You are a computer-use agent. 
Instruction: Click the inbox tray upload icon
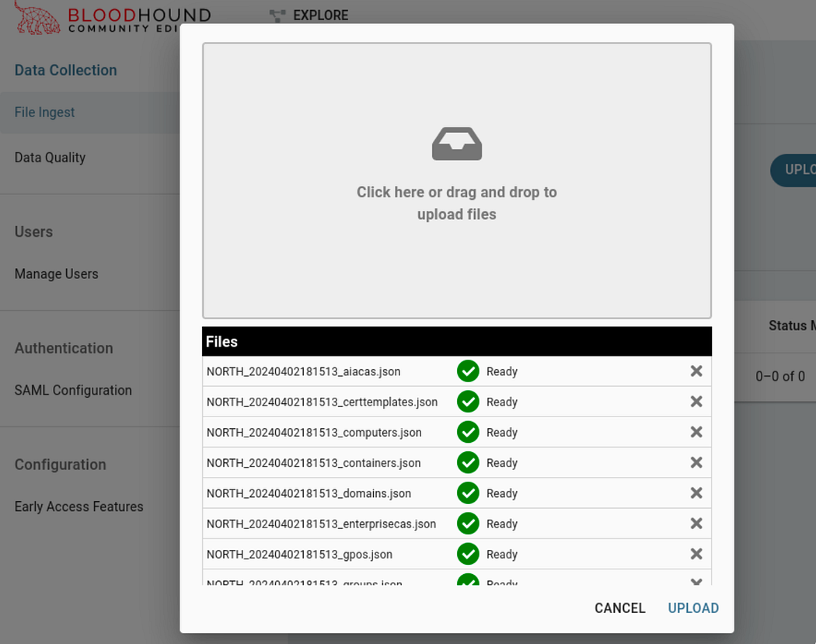tap(456, 144)
